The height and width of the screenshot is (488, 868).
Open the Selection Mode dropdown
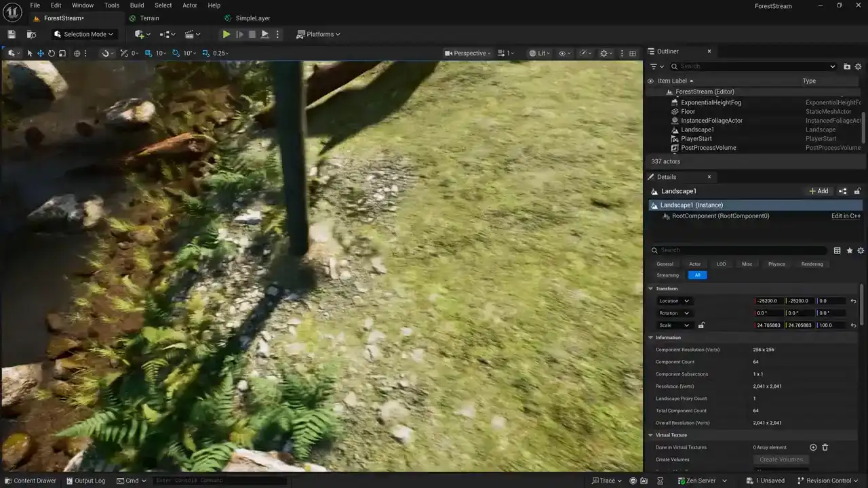tap(84, 34)
